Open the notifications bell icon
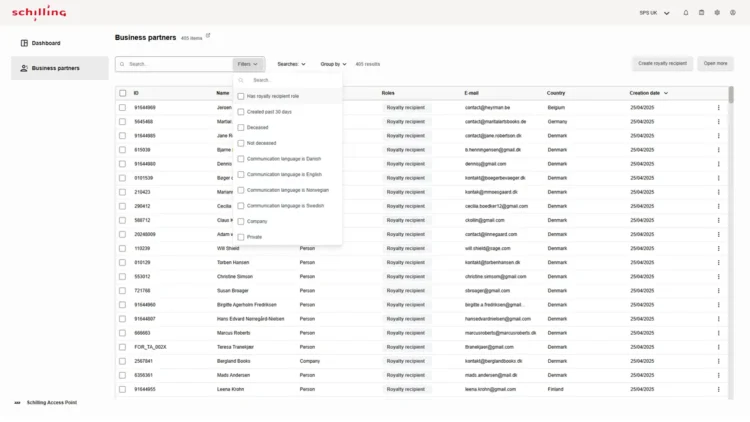 (x=686, y=13)
